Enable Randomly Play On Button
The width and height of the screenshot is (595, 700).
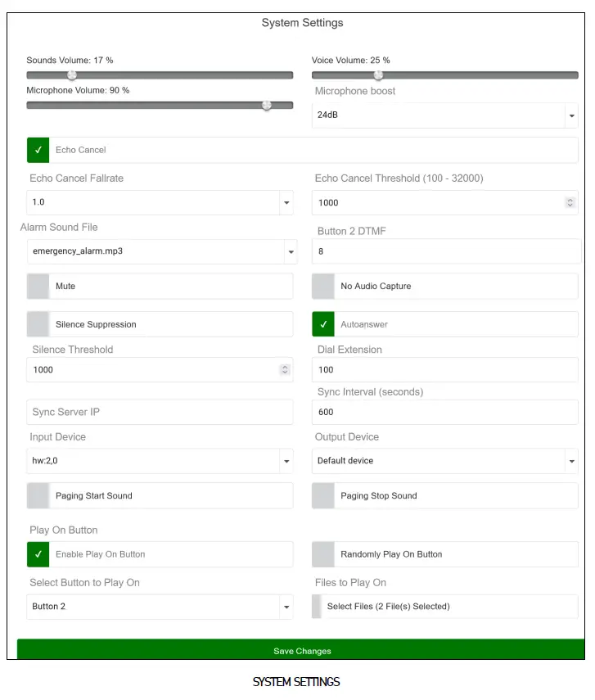(322, 554)
